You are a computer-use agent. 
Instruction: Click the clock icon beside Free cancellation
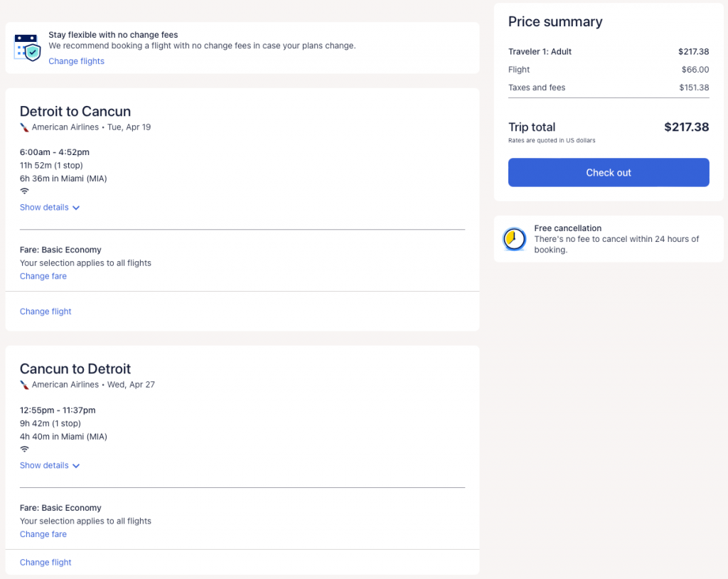pyautogui.click(x=513, y=239)
